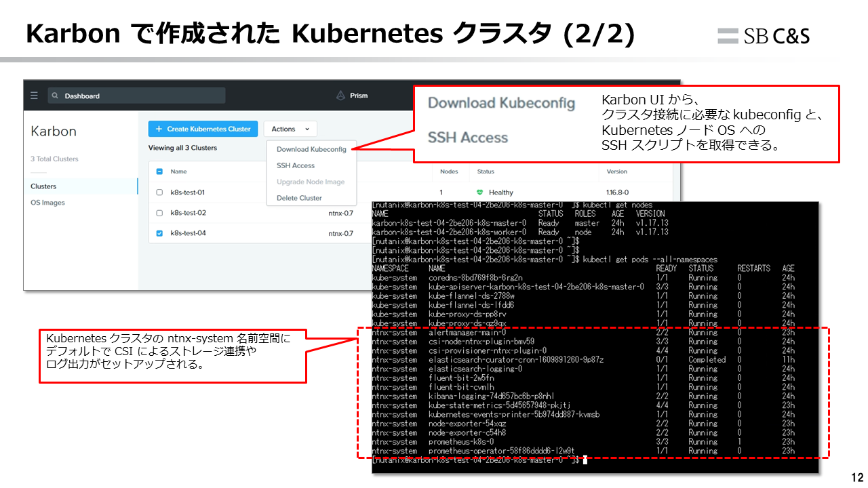Image resolution: width=868 pixels, height=488 pixels.
Task: Uncheck the k8s-test-04 checkbox
Action: tap(159, 233)
